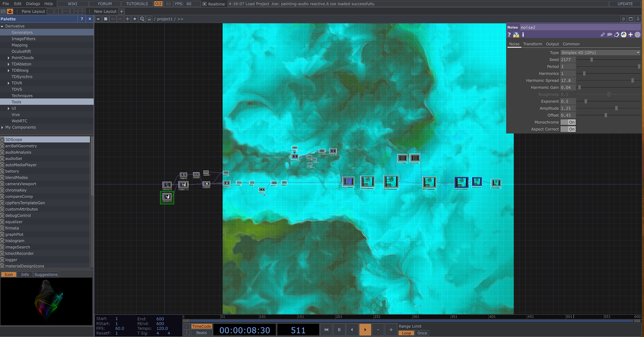
Task: Click the home network icon in path bar
Action: pos(149,19)
